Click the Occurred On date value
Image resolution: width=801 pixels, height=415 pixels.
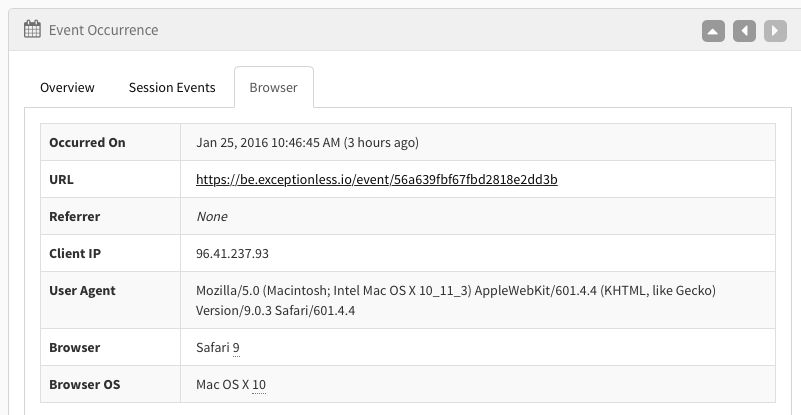(307, 142)
